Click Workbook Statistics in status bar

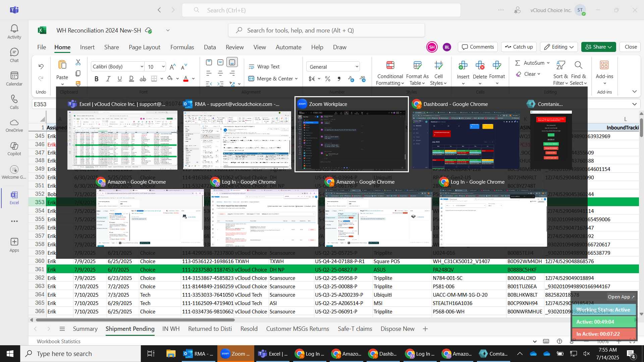point(59,341)
